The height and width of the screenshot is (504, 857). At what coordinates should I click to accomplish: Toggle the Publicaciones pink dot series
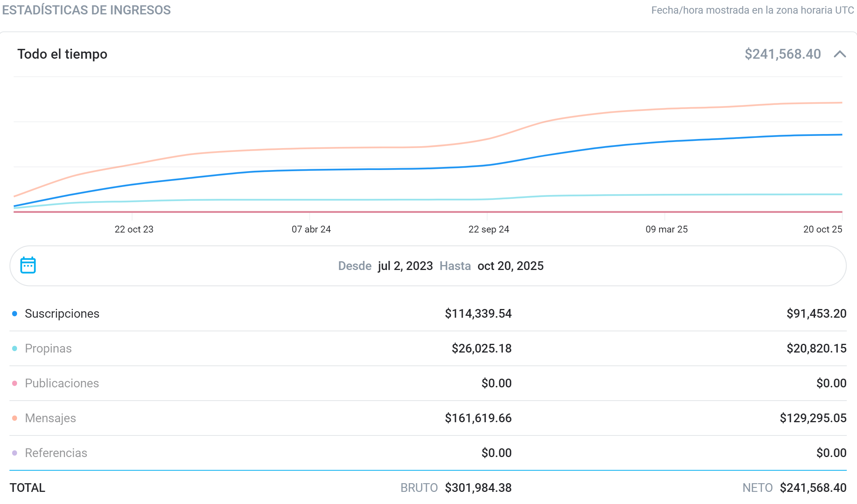point(15,383)
